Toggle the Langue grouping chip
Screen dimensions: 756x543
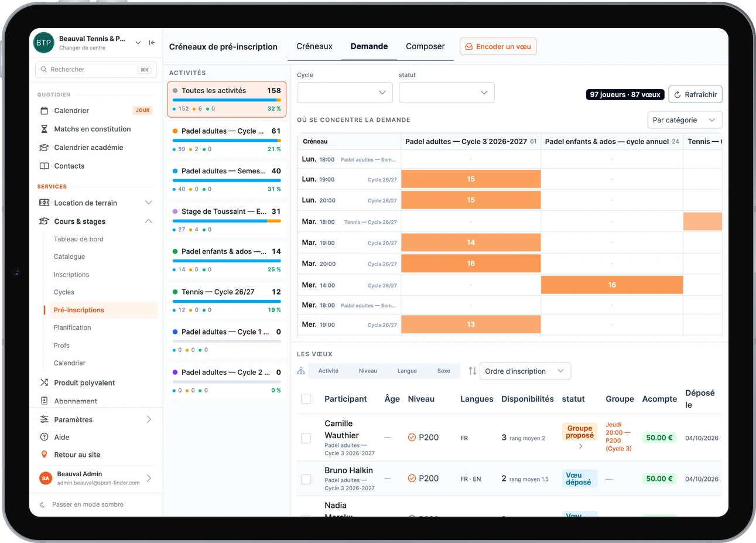(x=407, y=371)
